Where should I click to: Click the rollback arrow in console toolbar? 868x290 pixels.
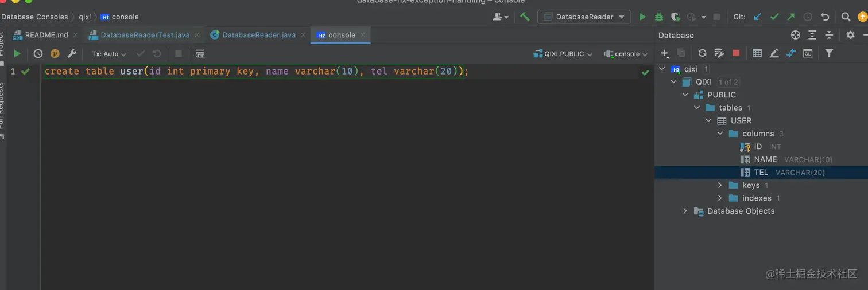click(157, 53)
